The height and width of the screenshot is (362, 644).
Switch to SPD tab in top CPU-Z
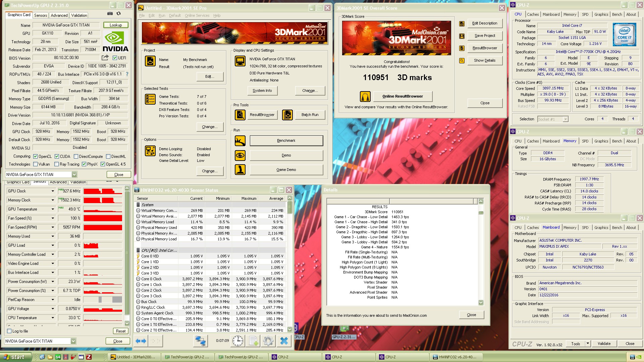coord(585,14)
